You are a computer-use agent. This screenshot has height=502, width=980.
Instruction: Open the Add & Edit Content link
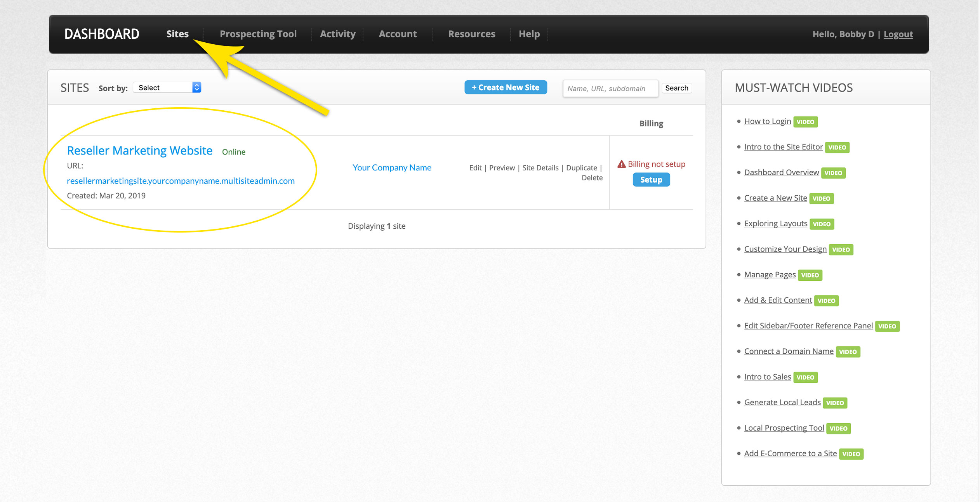pos(778,300)
